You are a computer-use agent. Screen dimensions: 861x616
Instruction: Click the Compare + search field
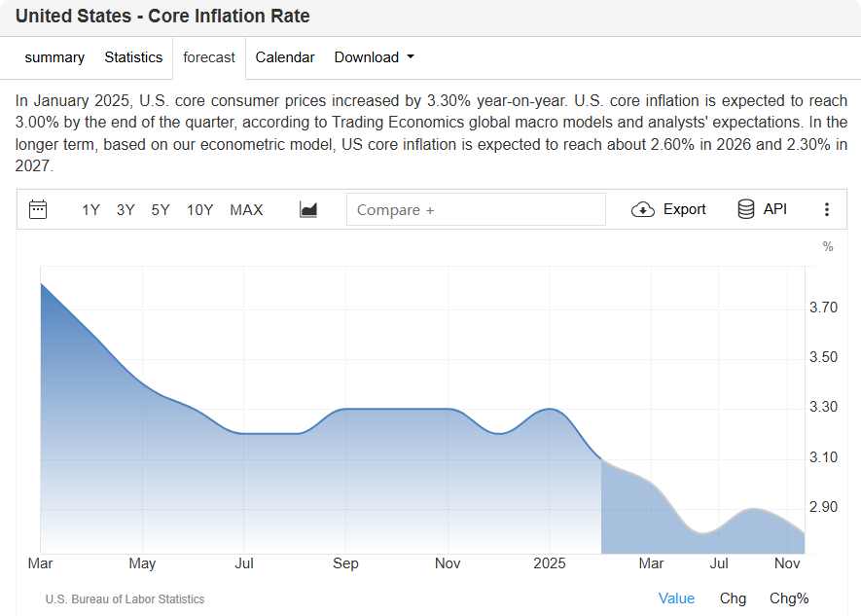tap(476, 209)
